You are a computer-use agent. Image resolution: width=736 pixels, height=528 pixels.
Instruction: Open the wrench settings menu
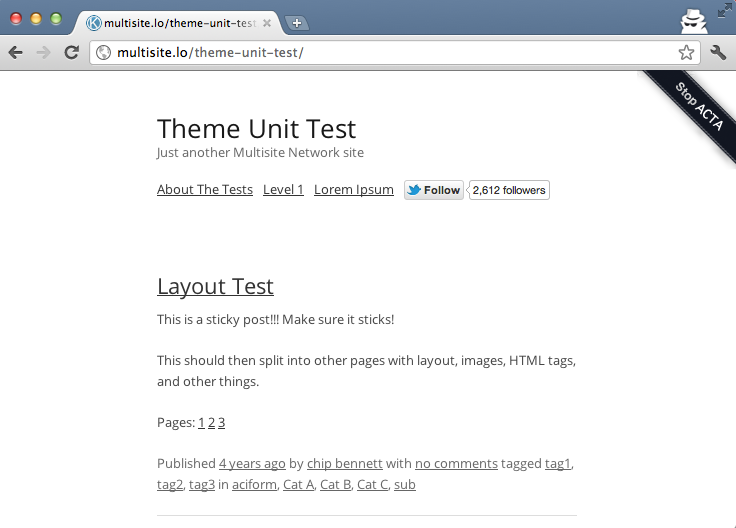point(718,52)
